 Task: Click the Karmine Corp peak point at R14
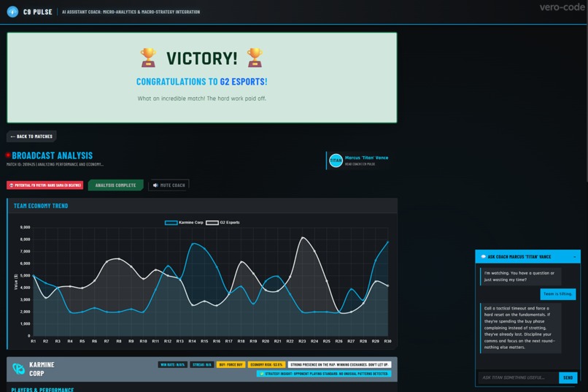[x=193, y=244]
